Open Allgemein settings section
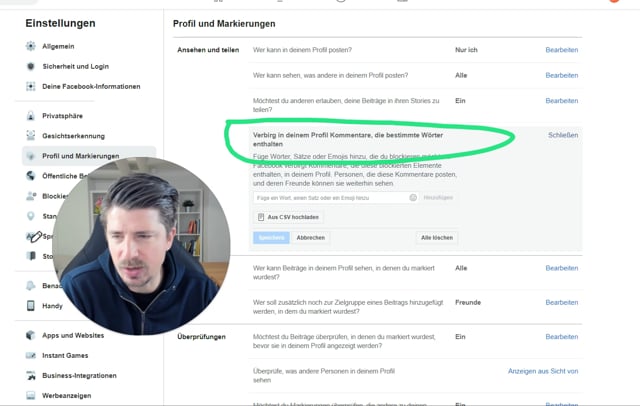640x406 pixels. [x=58, y=46]
